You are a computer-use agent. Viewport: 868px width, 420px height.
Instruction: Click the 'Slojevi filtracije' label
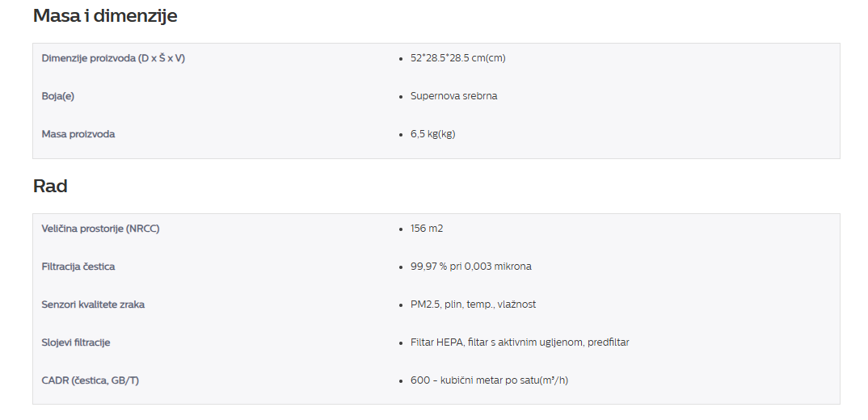tap(76, 342)
